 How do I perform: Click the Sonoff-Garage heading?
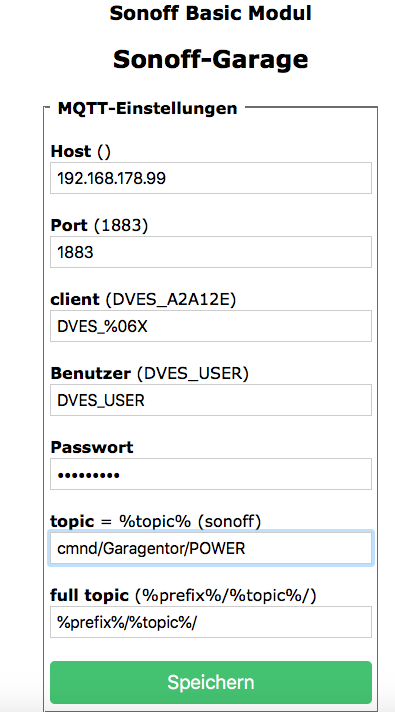point(211,59)
